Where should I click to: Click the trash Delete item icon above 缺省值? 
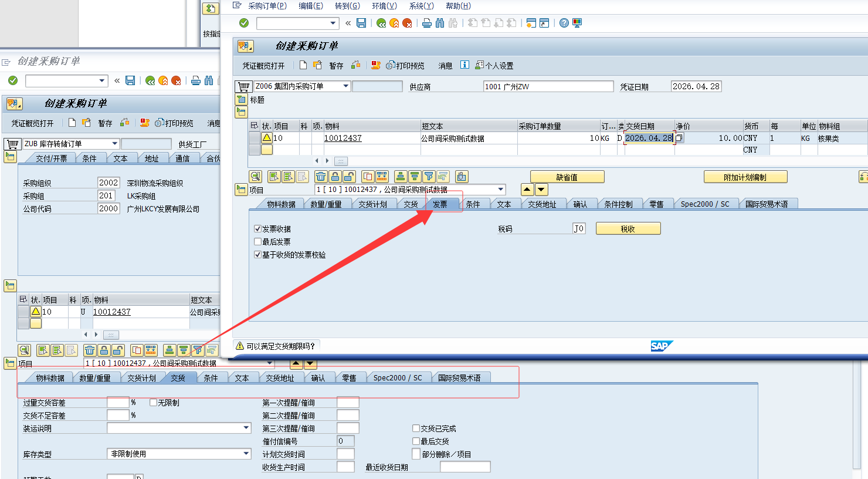coord(320,177)
